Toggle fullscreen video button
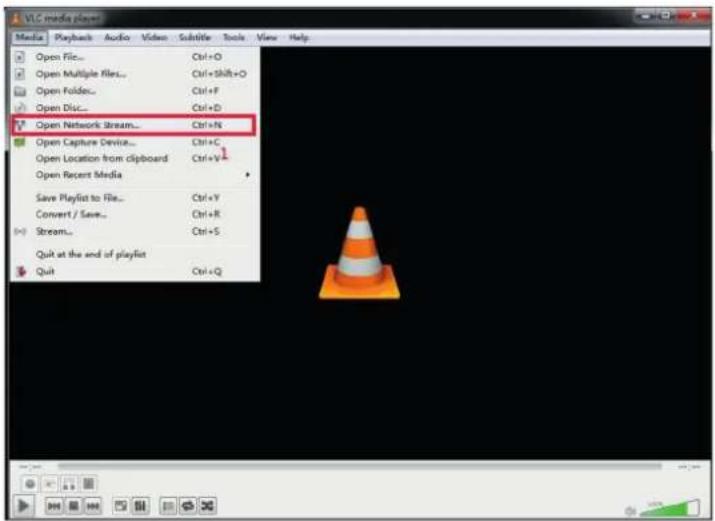Viewport: 715px width, 521px height. (x=121, y=506)
